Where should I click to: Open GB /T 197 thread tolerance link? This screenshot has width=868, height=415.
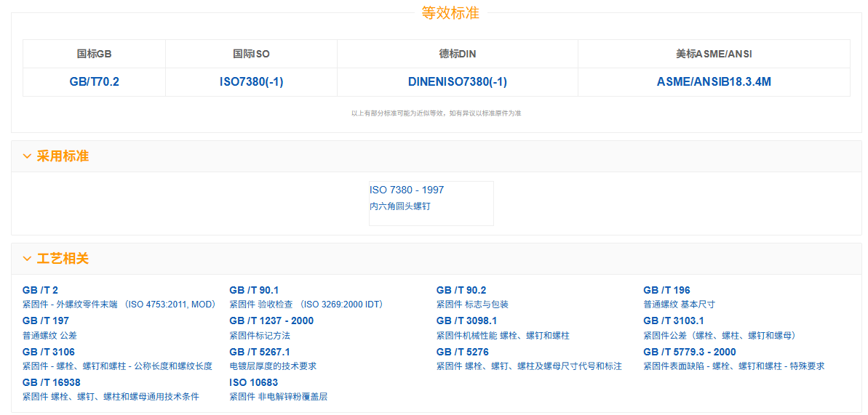pyautogui.click(x=46, y=321)
